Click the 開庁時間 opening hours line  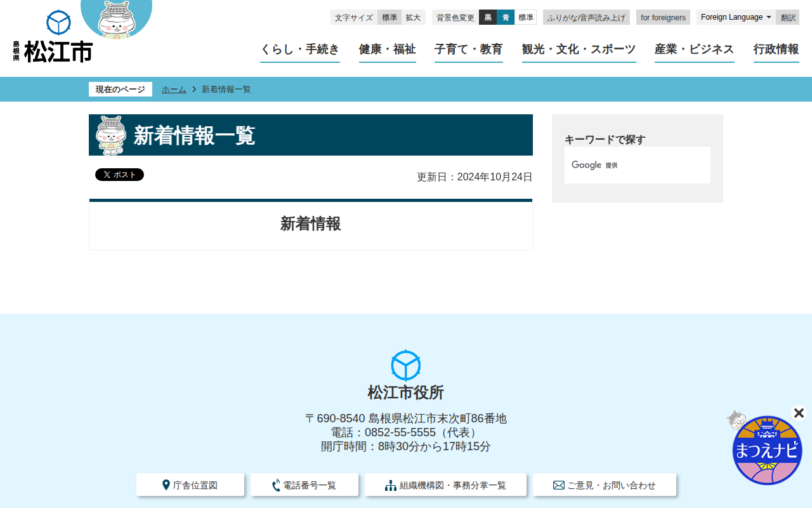(406, 446)
